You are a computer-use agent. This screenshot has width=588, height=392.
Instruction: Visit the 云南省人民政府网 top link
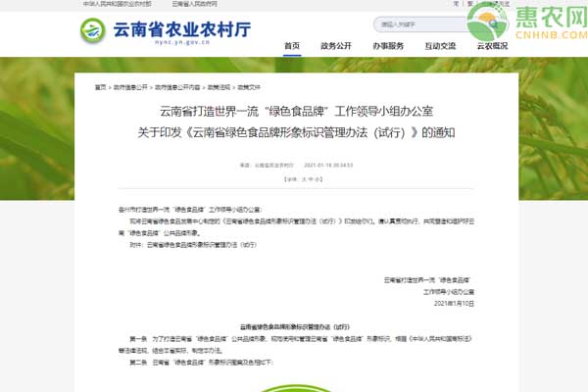tap(195, 4)
